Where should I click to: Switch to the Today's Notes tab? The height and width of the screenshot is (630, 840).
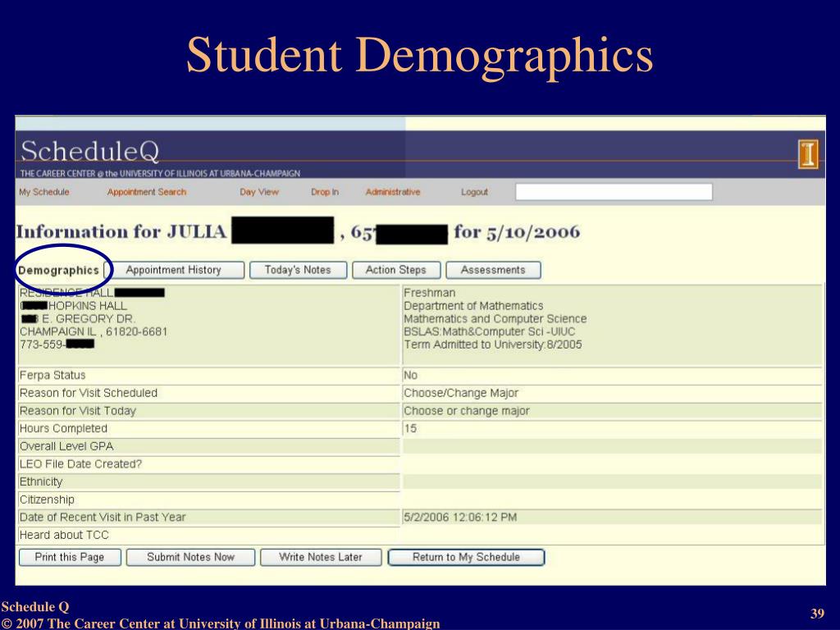click(x=298, y=270)
